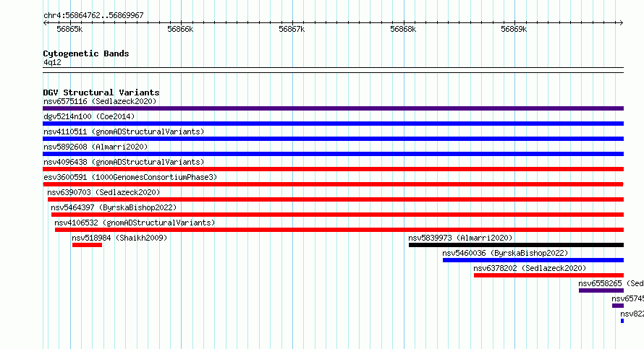Open the dgv5214n100 (Coe2014) variant label
Screen dimensions: 644x349
pos(89,116)
